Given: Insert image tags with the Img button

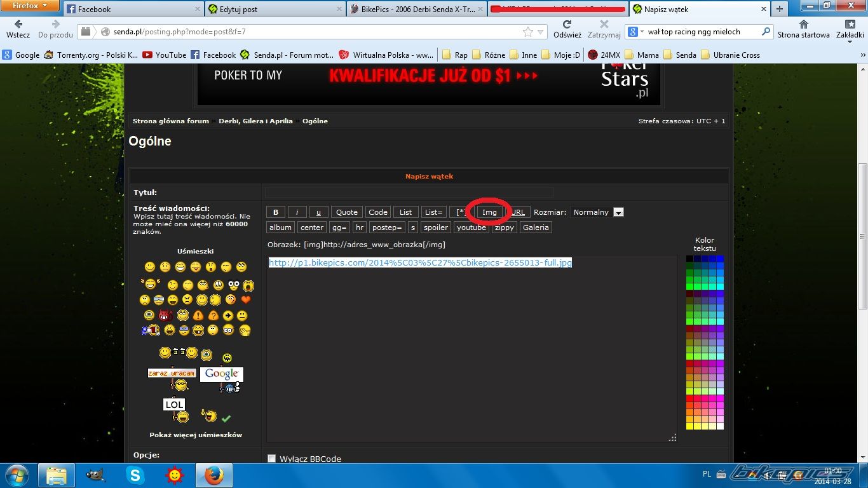Looking at the screenshot, I should click(x=489, y=212).
